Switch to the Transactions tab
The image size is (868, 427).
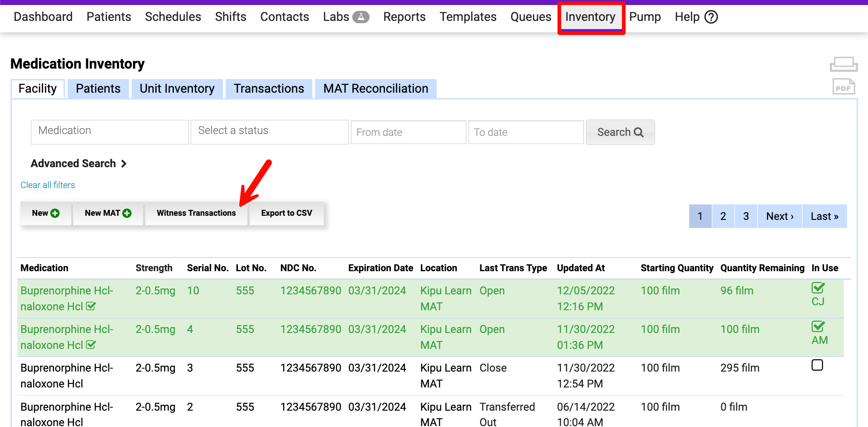(x=269, y=88)
